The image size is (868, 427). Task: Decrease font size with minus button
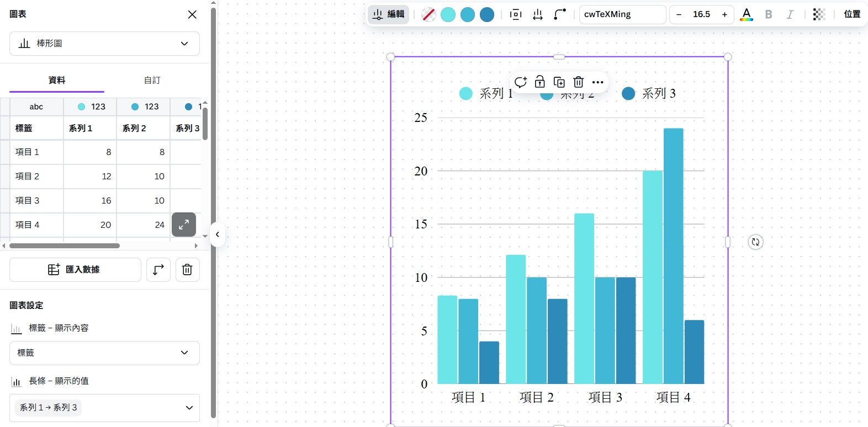[679, 14]
